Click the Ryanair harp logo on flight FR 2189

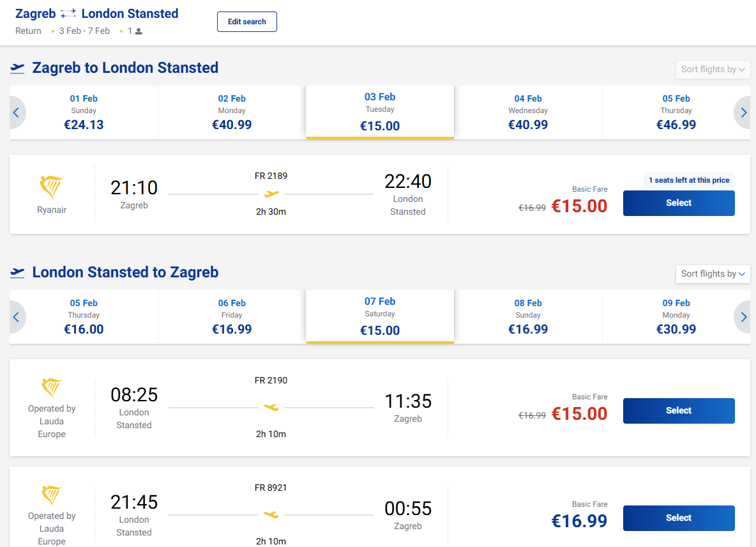52,187
